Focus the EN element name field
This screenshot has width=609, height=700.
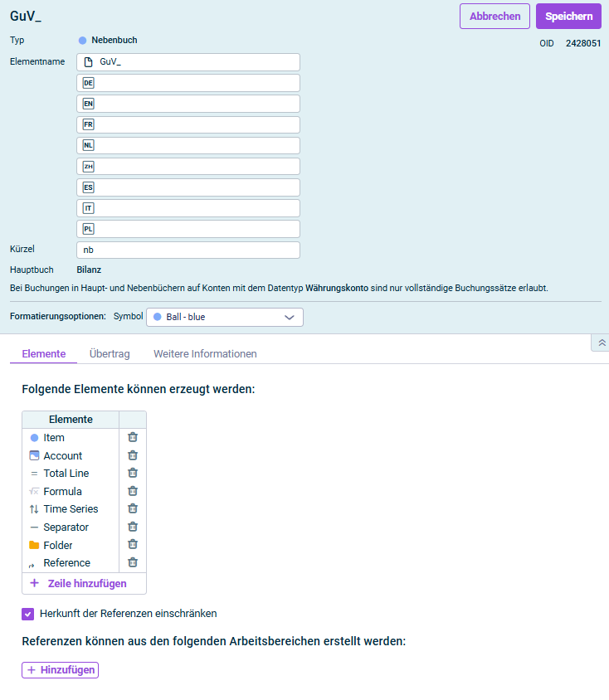coord(195,104)
